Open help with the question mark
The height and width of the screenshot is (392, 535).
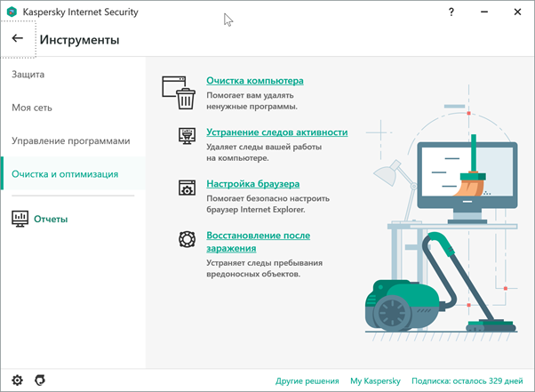click(x=451, y=12)
